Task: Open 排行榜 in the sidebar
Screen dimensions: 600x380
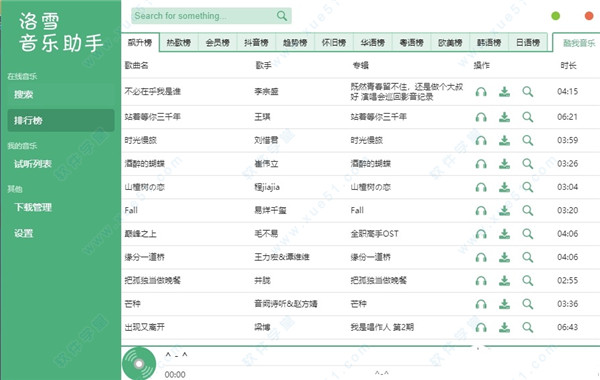Action: pyautogui.click(x=61, y=121)
